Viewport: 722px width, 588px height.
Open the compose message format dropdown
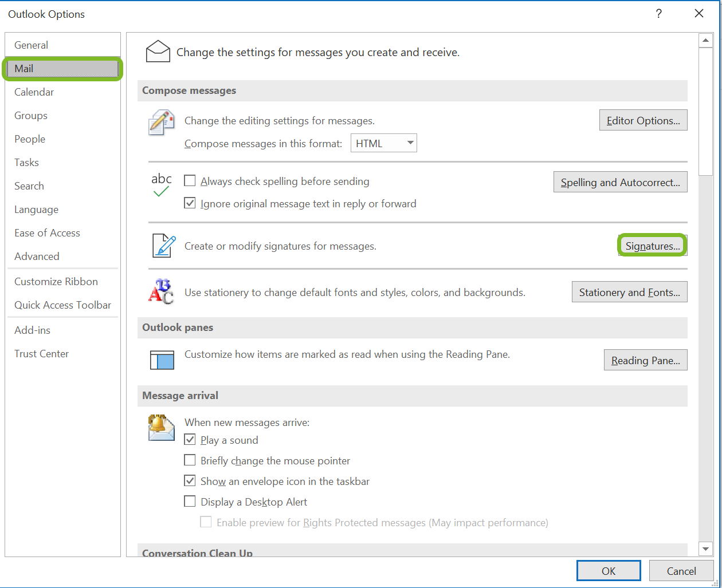tap(383, 143)
